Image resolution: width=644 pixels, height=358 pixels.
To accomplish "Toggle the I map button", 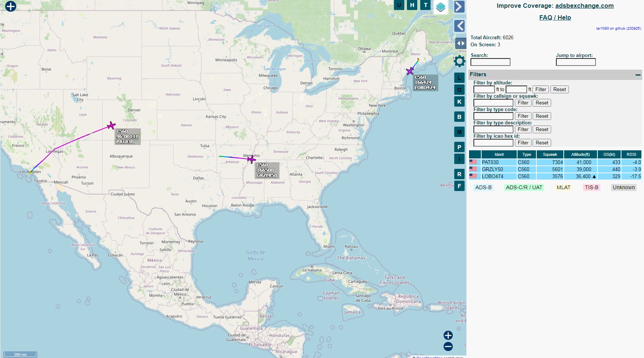I will 459,159.
